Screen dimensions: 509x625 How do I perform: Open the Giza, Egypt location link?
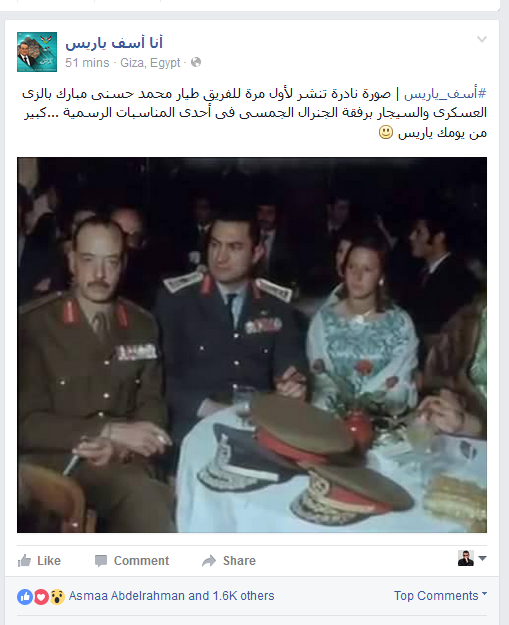tap(150, 63)
